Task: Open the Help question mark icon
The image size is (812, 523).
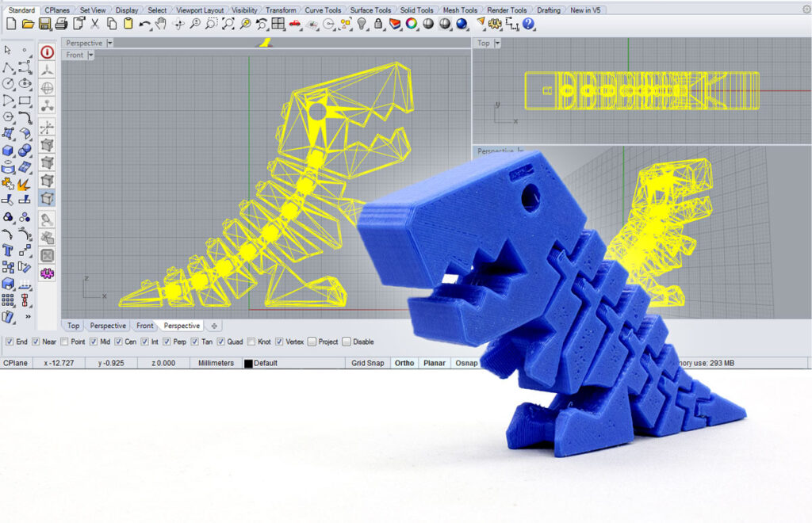Action: [x=529, y=24]
